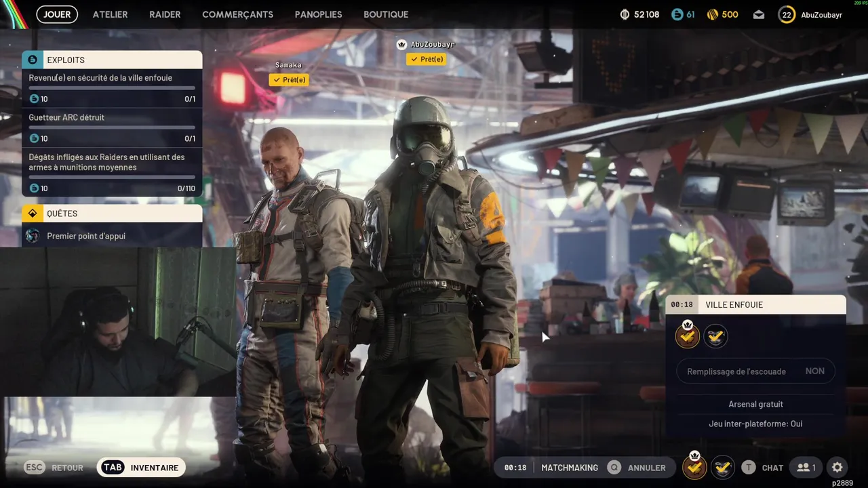
Task: Click the VILLE ENFOUIE map title
Action: 734,305
